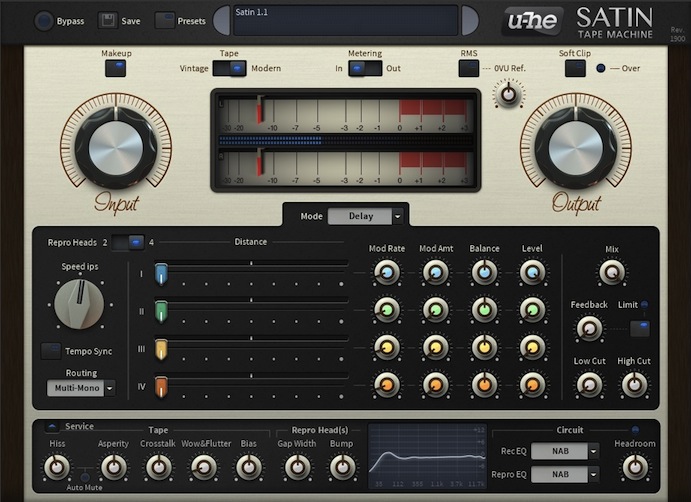691x502 pixels.
Task: Open the Presets browser
Action: pyautogui.click(x=164, y=21)
